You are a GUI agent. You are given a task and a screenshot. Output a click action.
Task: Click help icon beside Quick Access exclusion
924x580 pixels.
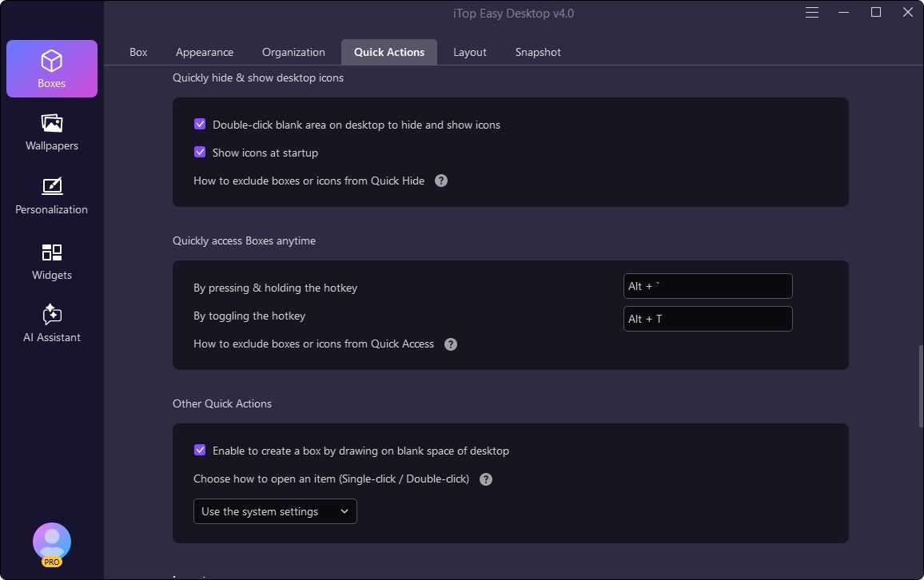451,344
